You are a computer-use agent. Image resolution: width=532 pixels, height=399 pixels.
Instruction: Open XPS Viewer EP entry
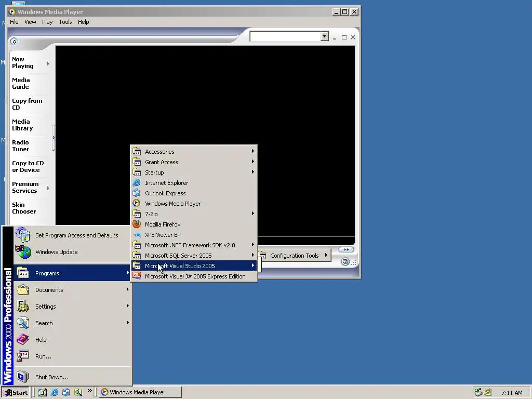(x=194, y=235)
